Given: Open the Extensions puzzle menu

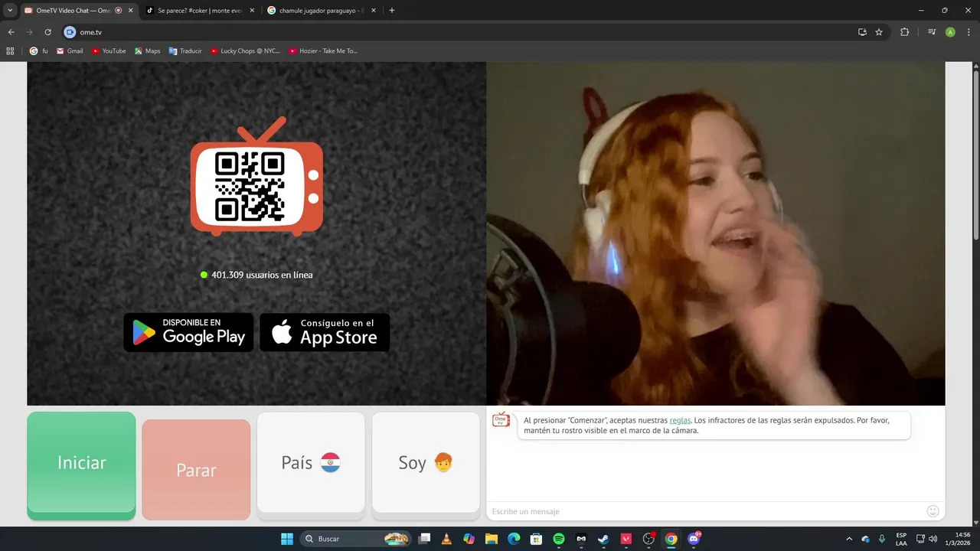Looking at the screenshot, I should pos(904,32).
